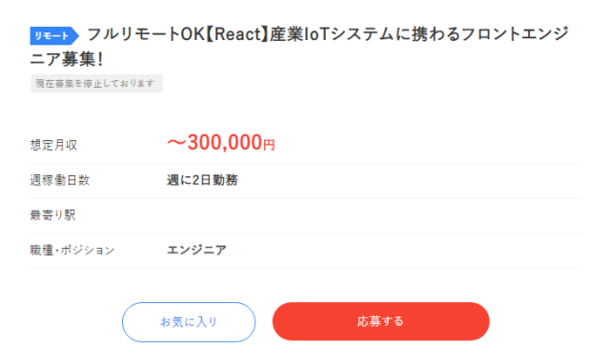The image size is (610, 364).
Task: Click the 現在募集を停止しております status label
Action: pyautogui.click(x=96, y=83)
